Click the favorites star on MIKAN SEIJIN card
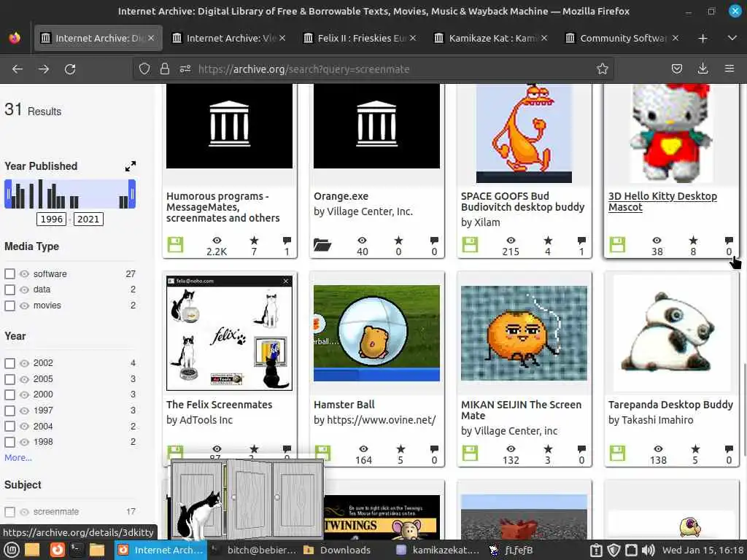747x560 pixels. click(x=548, y=448)
